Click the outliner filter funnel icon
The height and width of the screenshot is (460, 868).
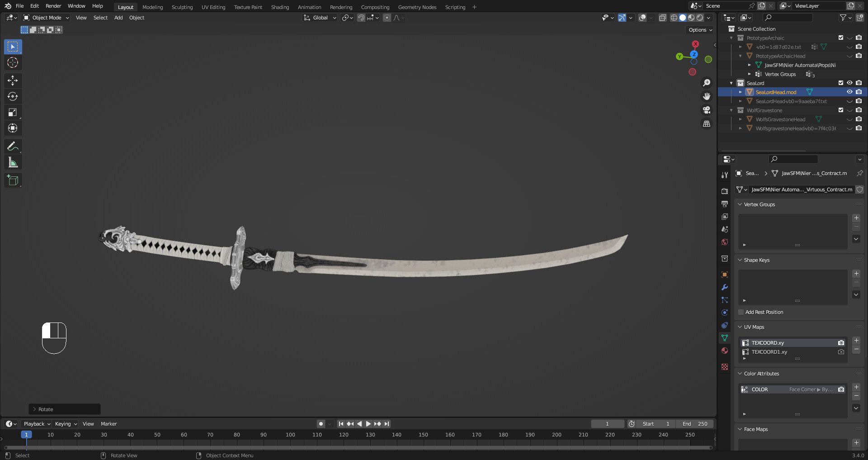843,18
